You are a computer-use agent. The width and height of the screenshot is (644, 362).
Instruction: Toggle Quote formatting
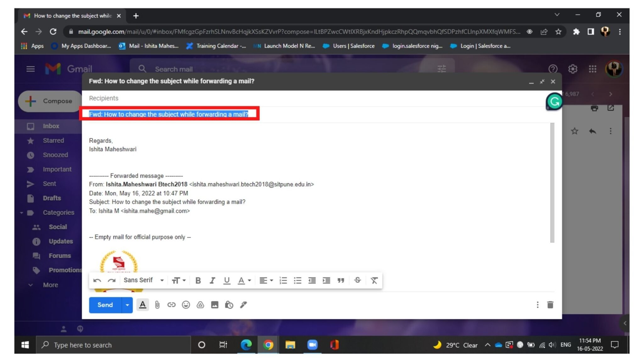(341, 280)
